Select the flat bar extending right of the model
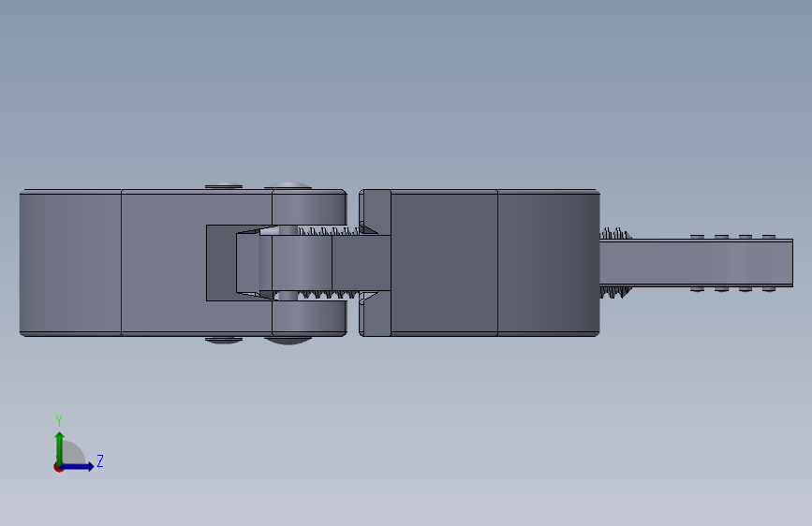812x526 pixels. (696, 262)
